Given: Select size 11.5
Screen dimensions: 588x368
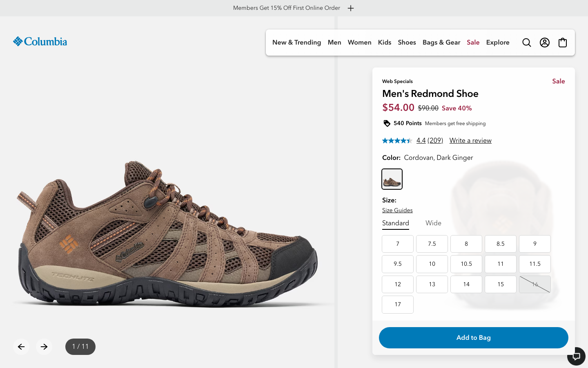Looking at the screenshot, I should click(535, 264).
